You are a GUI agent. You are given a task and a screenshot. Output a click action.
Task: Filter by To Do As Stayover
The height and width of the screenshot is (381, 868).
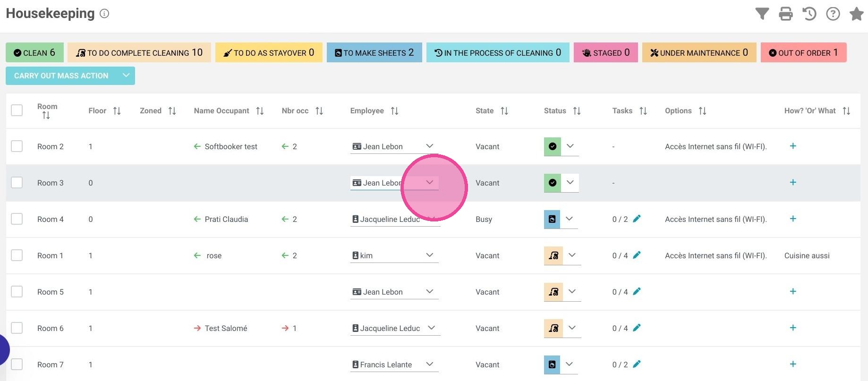point(269,52)
